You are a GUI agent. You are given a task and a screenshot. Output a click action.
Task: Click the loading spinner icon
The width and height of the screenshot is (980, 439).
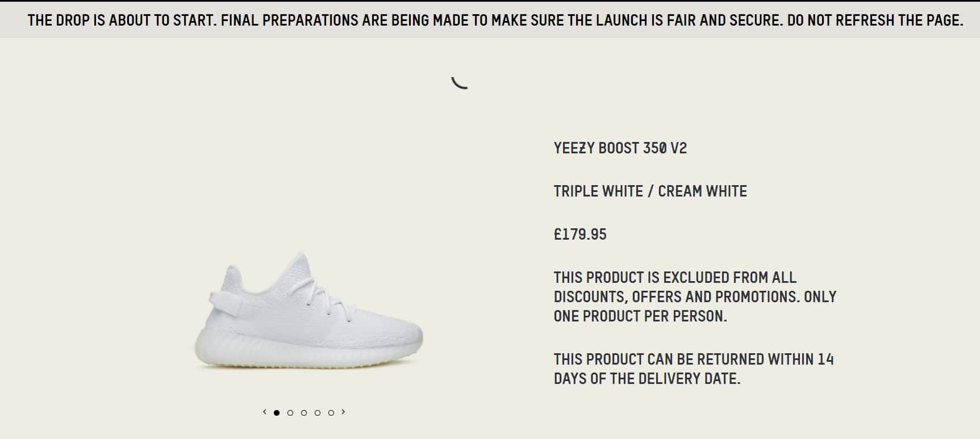459,83
